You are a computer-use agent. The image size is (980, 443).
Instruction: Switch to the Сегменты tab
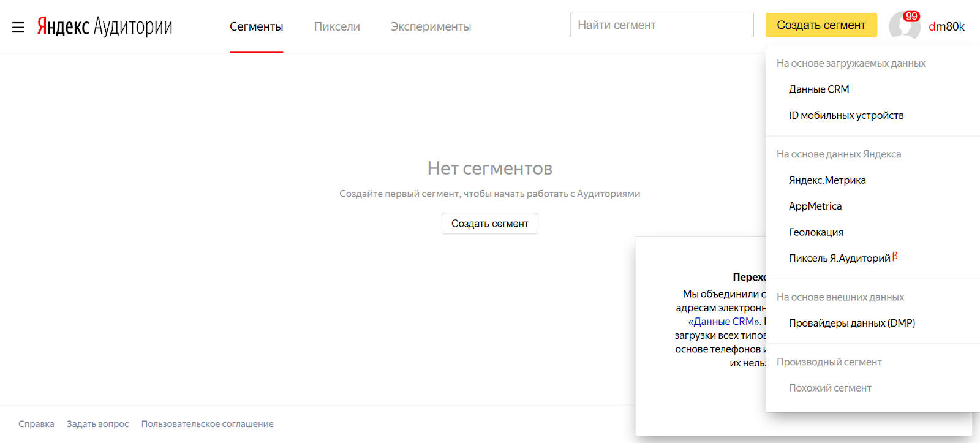point(256,26)
